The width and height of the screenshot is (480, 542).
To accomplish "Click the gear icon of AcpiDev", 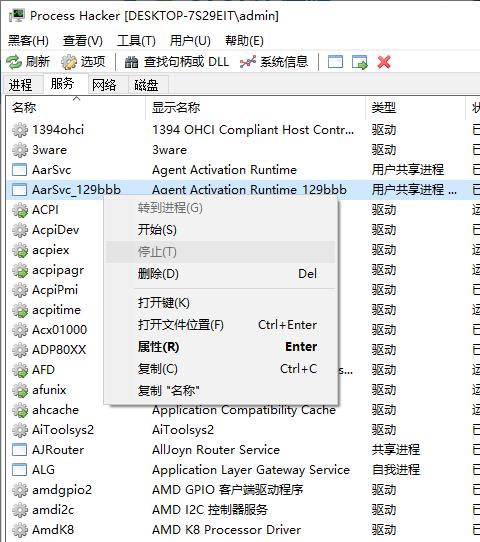I will tap(20, 230).
